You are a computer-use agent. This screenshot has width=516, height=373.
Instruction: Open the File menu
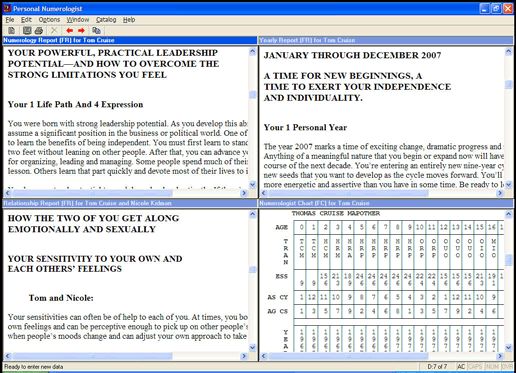[x=10, y=20]
